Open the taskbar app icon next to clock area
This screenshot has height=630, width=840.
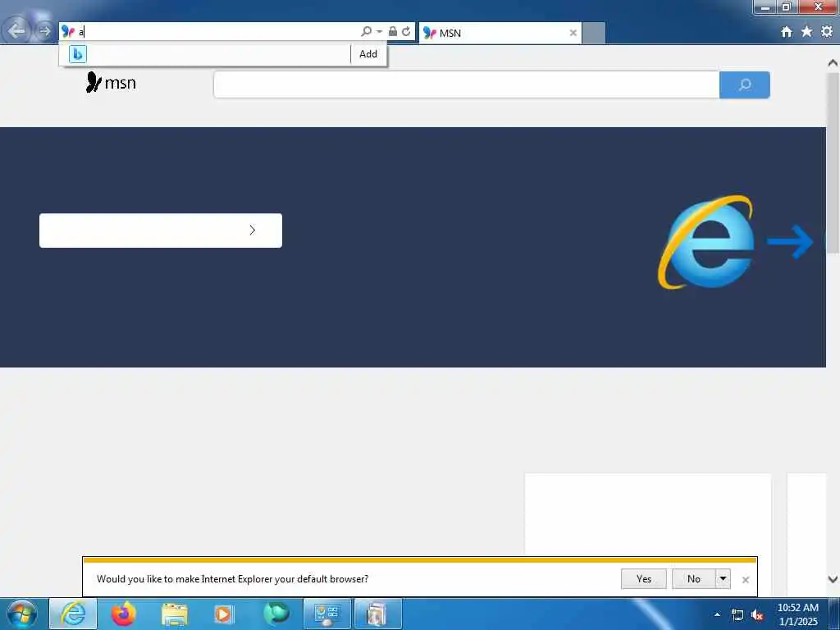click(x=377, y=614)
